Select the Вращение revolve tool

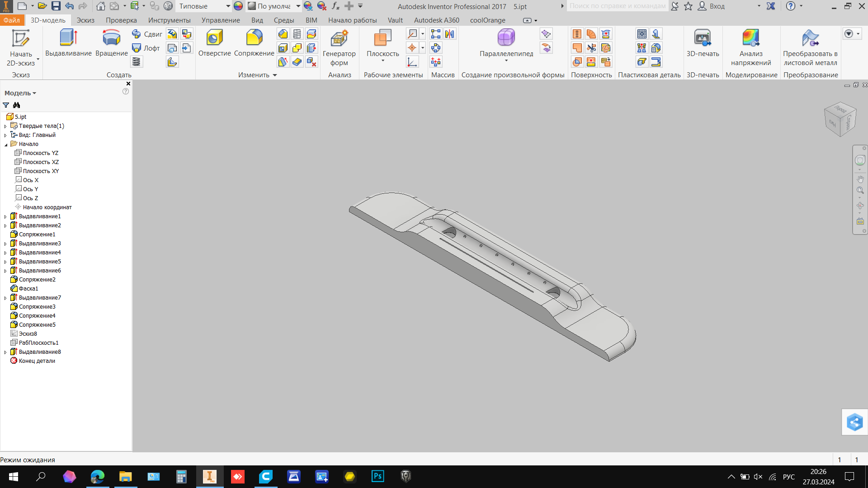pyautogui.click(x=111, y=43)
